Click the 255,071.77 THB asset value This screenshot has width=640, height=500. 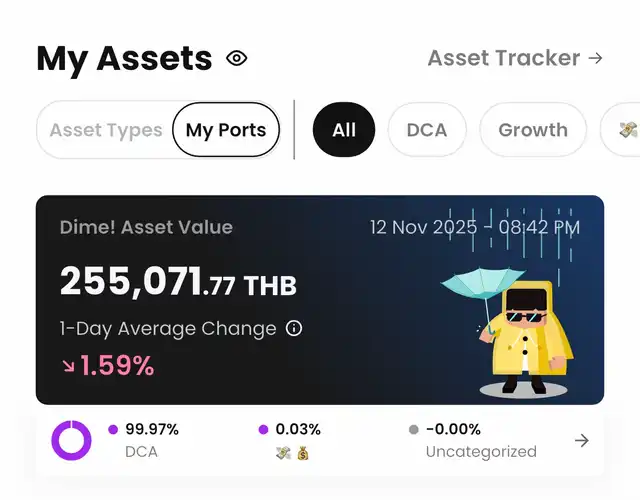coord(178,282)
